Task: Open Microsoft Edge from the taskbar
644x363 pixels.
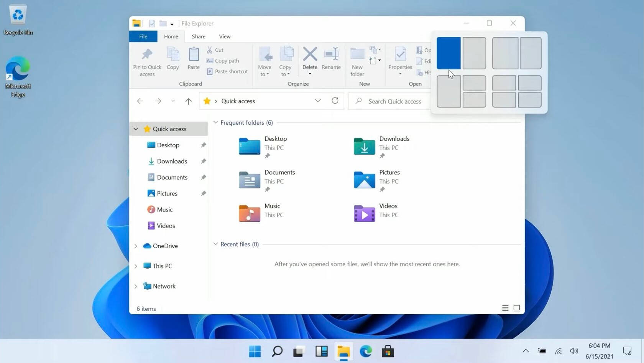Action: click(365, 351)
